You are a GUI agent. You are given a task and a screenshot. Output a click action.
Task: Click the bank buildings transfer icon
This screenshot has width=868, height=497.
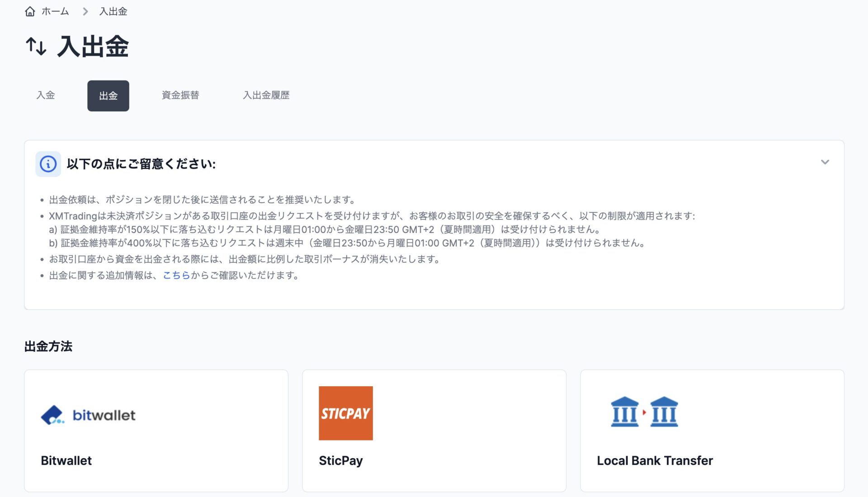[644, 412]
